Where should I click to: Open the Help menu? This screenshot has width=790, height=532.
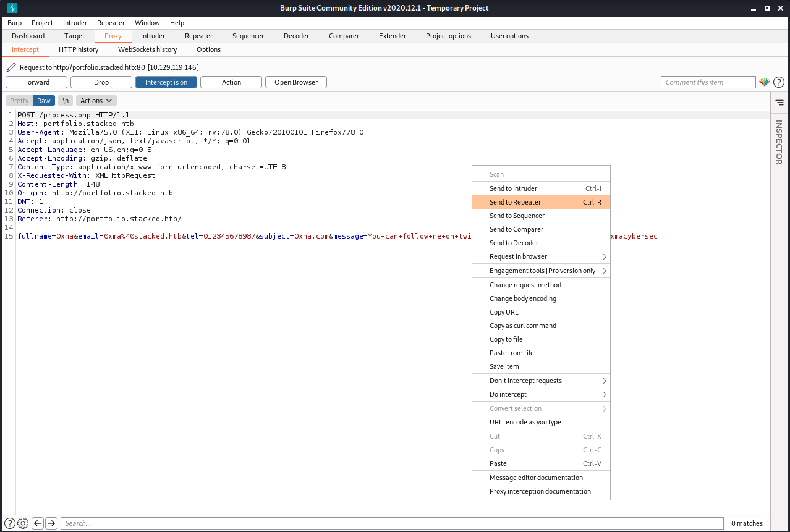pos(177,23)
